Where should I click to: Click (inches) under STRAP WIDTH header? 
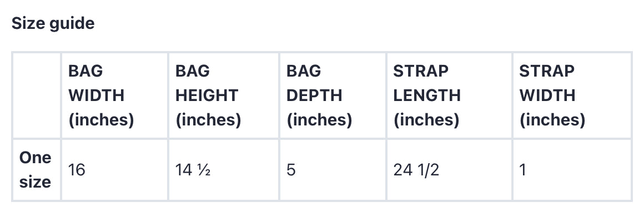pos(552,120)
